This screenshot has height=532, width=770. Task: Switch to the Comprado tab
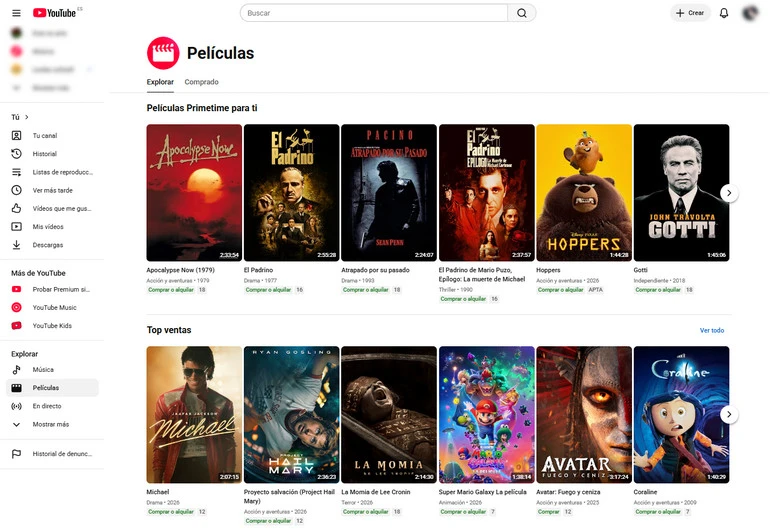point(201,82)
